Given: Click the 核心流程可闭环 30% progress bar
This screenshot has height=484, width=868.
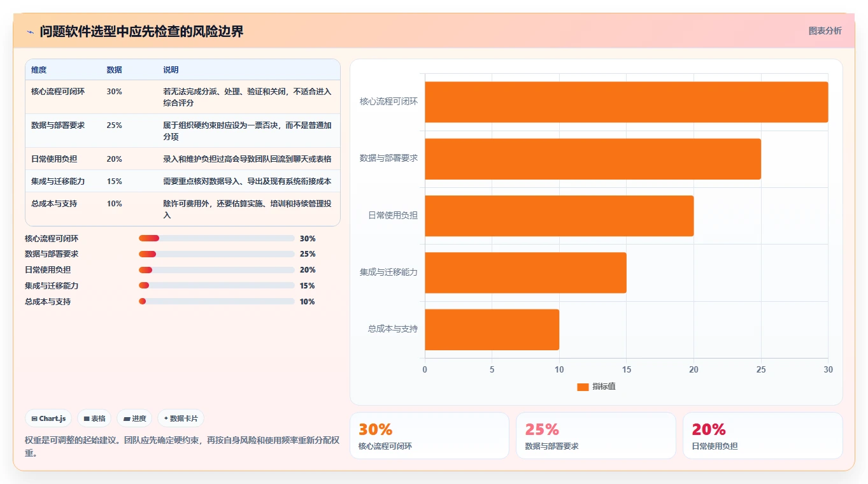Looking at the screenshot, I should [x=217, y=238].
